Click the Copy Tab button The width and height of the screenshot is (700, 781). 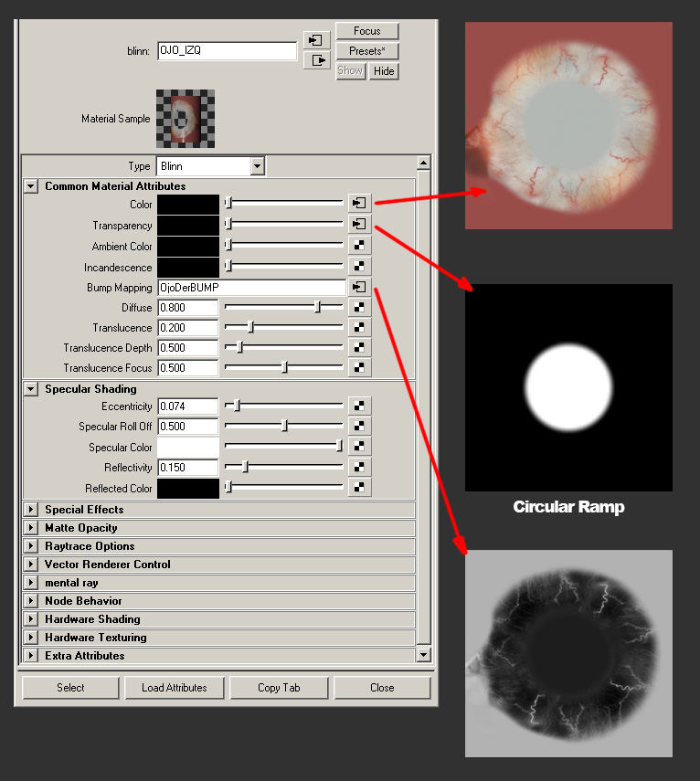(279, 687)
